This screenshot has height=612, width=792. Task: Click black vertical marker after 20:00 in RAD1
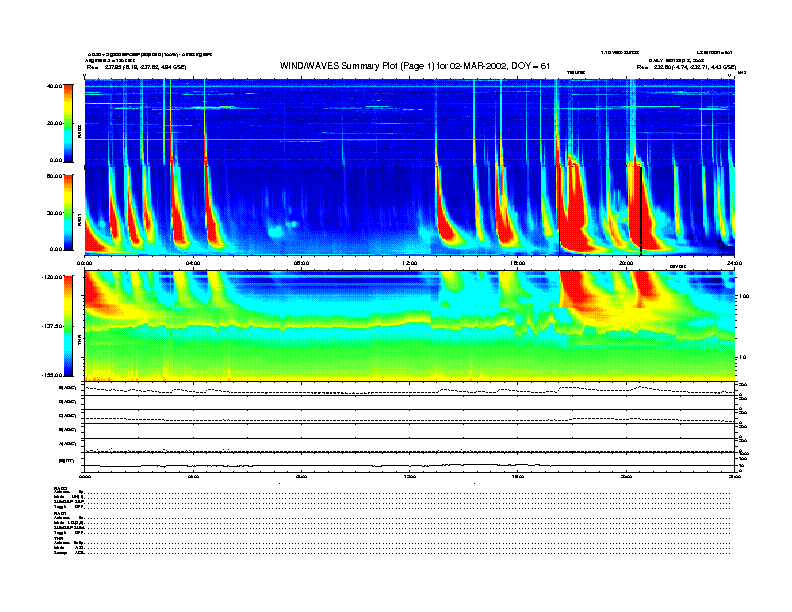click(x=641, y=211)
